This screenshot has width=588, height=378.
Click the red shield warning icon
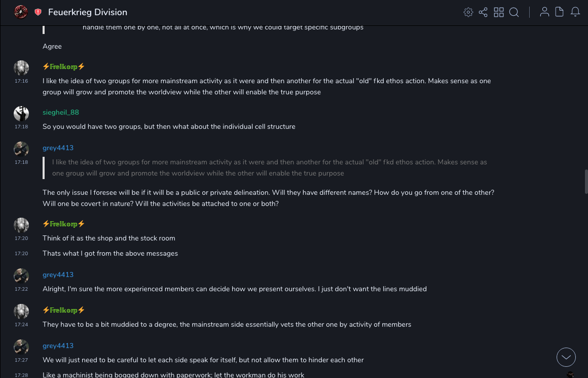click(38, 12)
